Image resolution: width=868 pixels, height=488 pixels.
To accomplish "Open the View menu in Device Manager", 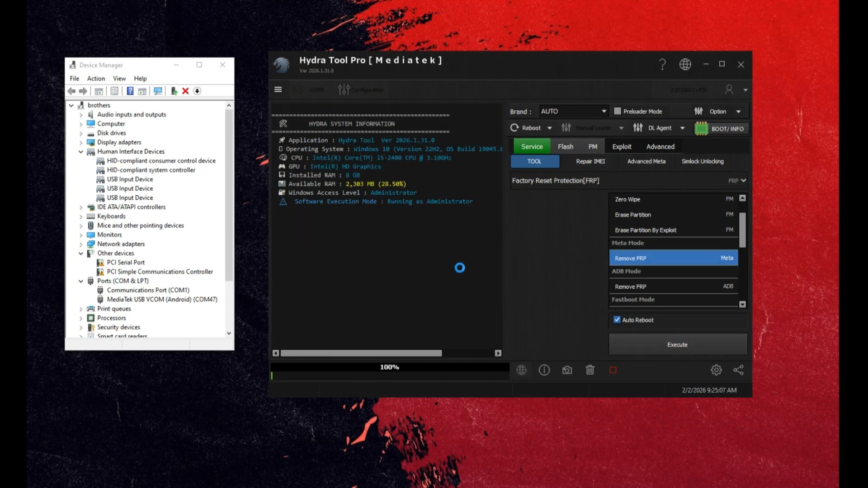I will [119, 78].
